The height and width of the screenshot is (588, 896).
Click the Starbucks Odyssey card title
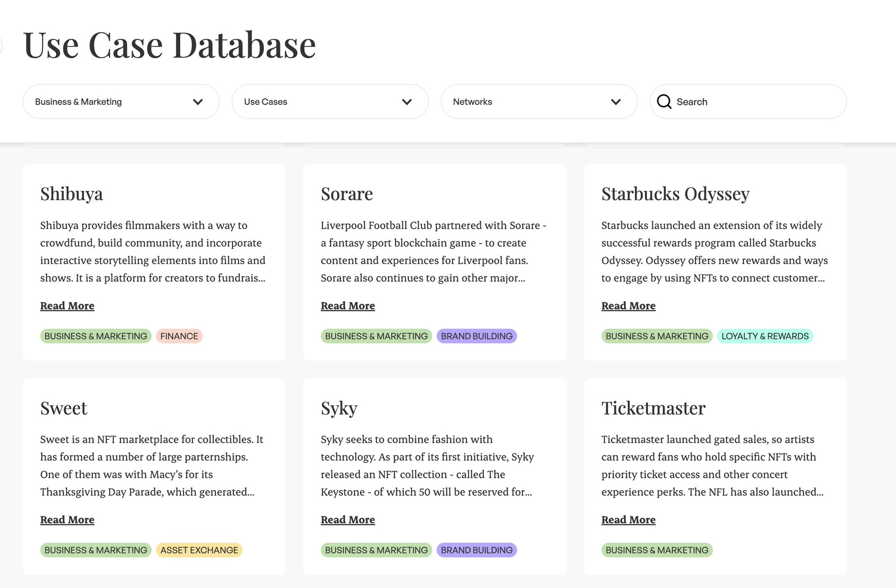pyautogui.click(x=675, y=194)
